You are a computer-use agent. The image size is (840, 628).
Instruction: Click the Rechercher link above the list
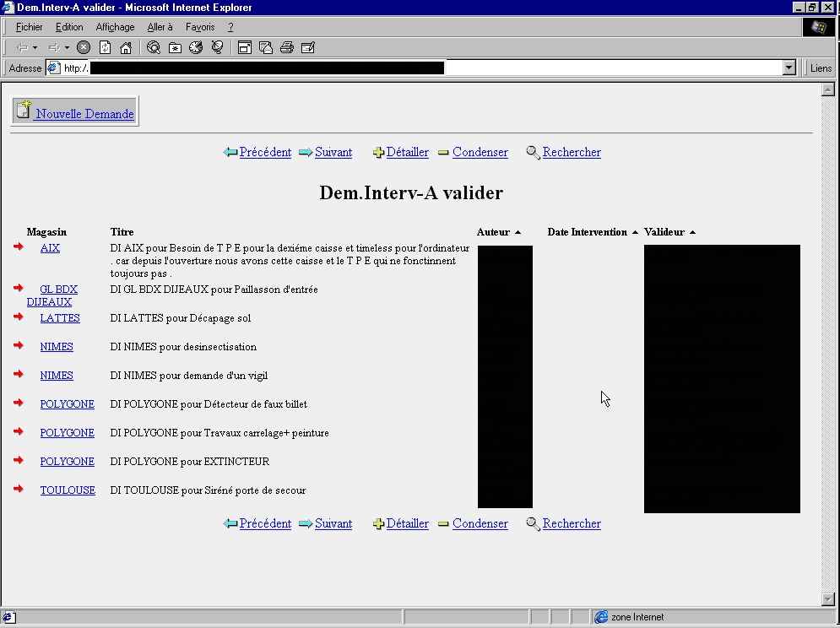(x=572, y=152)
